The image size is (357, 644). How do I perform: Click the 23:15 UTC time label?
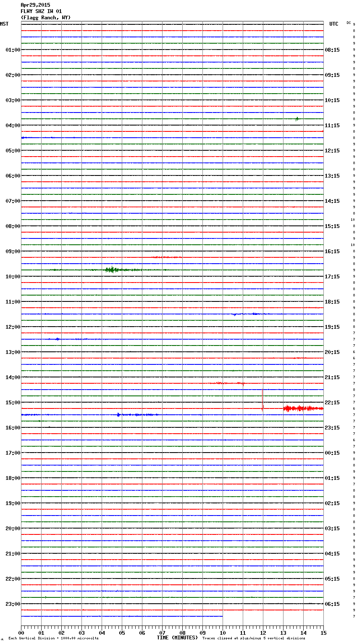[x=332, y=428]
